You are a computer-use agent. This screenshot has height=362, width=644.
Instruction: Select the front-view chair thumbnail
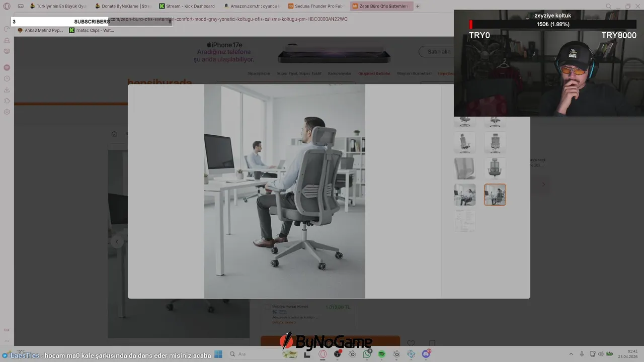(495, 168)
